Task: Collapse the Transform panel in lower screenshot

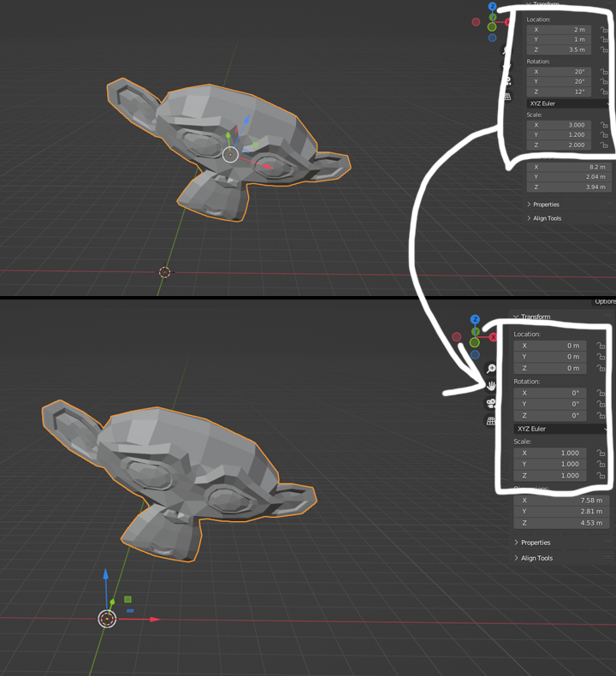Action: pyautogui.click(x=516, y=317)
